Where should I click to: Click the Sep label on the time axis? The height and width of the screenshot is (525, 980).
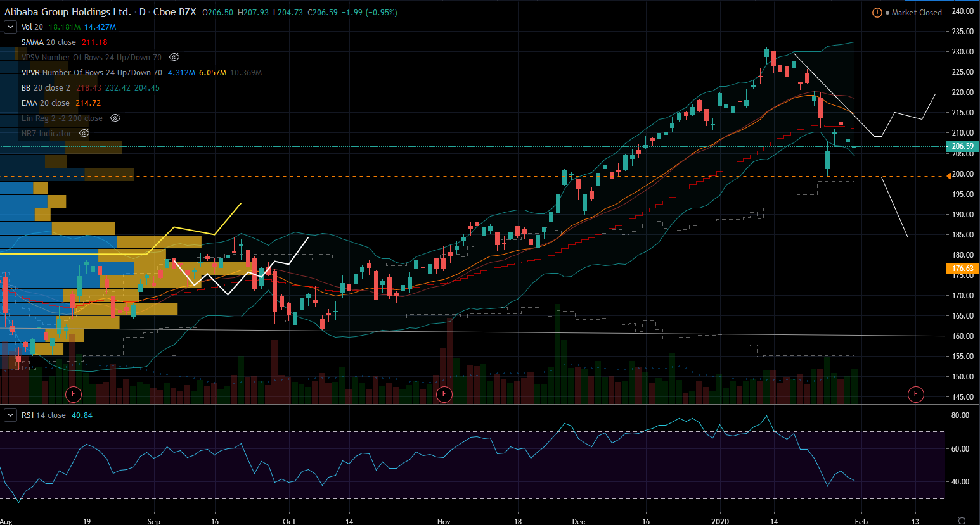point(154,521)
